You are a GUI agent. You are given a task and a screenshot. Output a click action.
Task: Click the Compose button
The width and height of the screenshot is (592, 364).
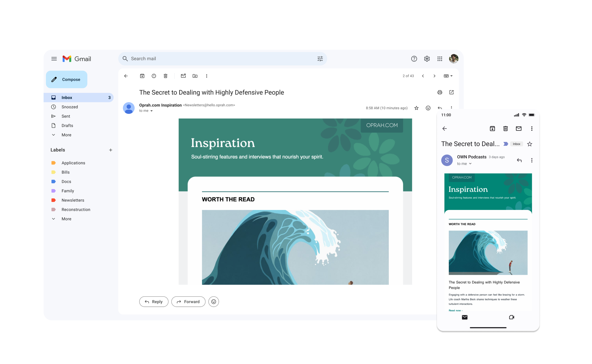pyautogui.click(x=67, y=79)
